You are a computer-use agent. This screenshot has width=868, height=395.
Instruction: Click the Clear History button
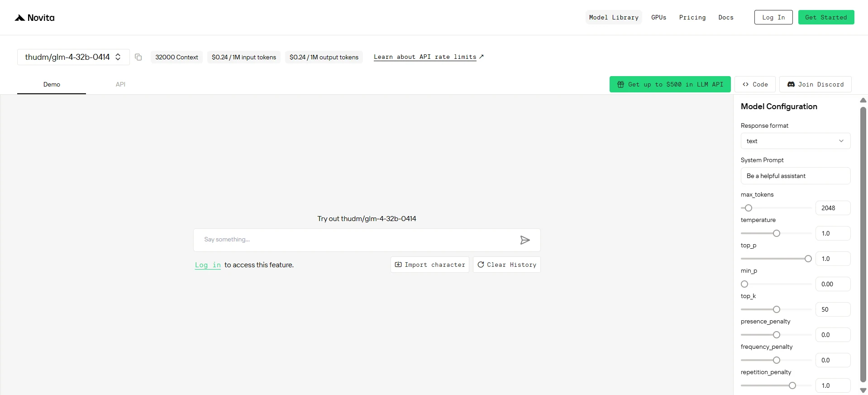[x=507, y=265]
